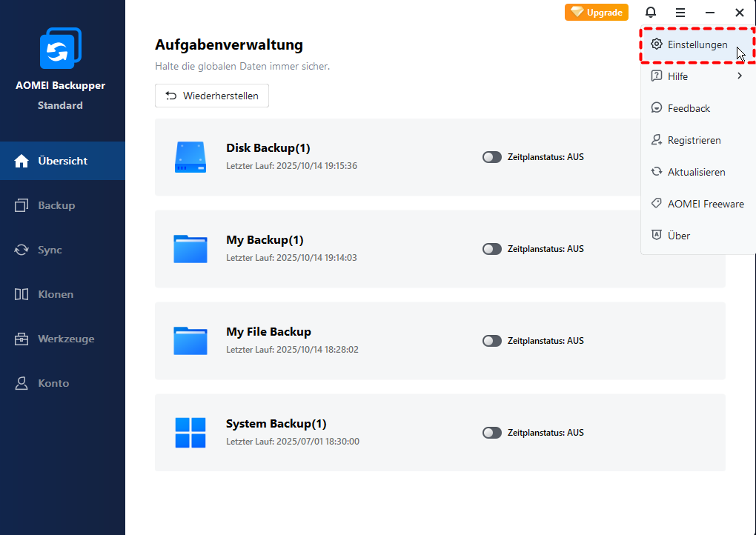This screenshot has height=535, width=756.
Task: Switch to Sync section label
Action: tap(50, 250)
